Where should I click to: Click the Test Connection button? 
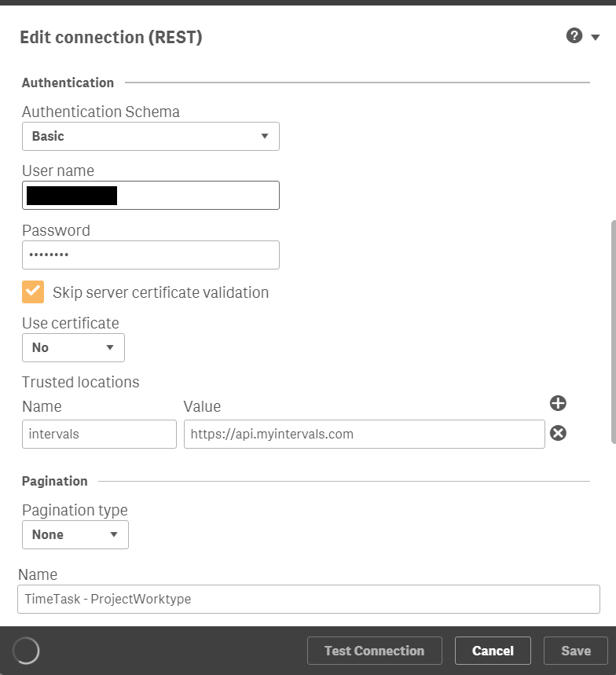pyautogui.click(x=374, y=651)
